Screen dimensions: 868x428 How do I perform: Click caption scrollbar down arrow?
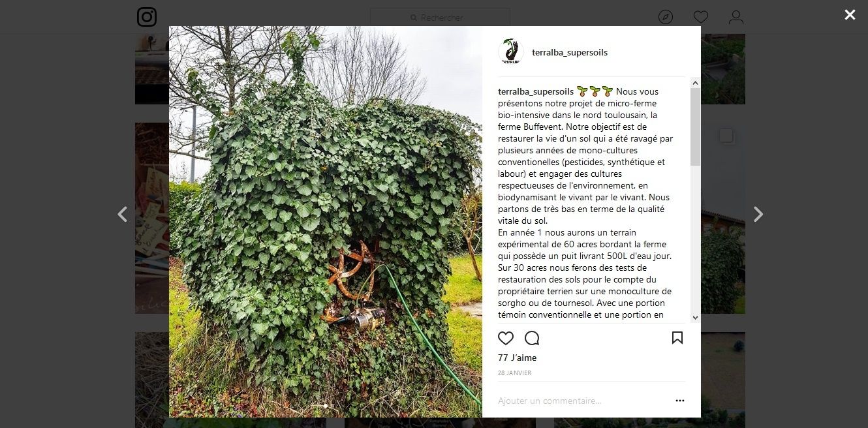click(x=695, y=318)
